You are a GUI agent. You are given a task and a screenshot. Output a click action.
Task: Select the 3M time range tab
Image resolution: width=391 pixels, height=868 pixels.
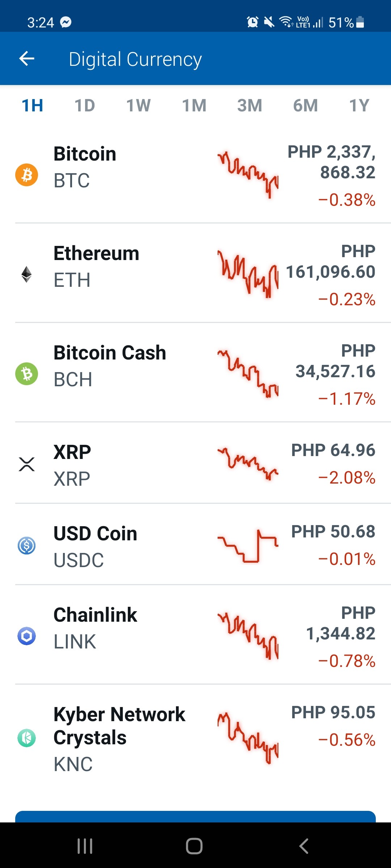point(250,106)
